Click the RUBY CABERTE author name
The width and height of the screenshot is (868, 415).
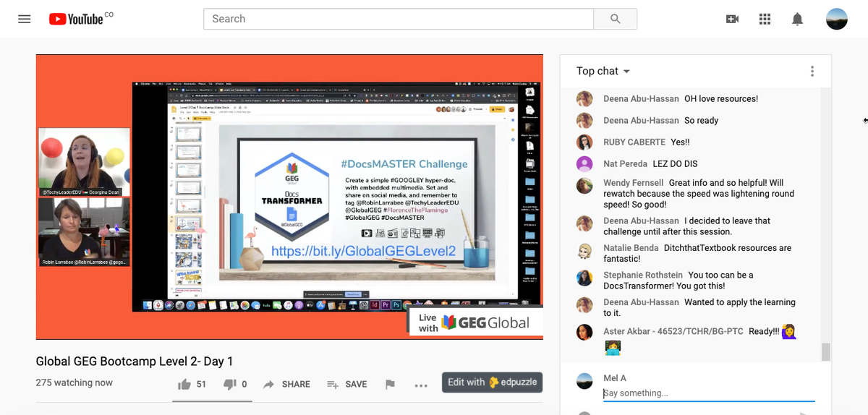pyautogui.click(x=634, y=142)
